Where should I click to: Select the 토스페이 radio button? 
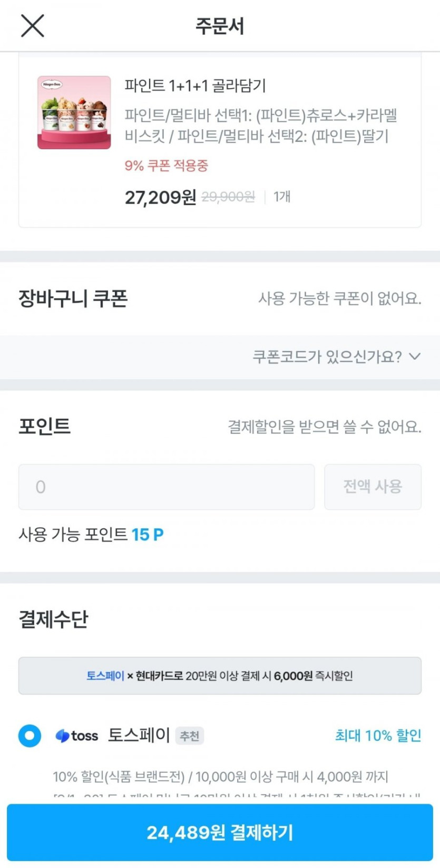(x=30, y=735)
